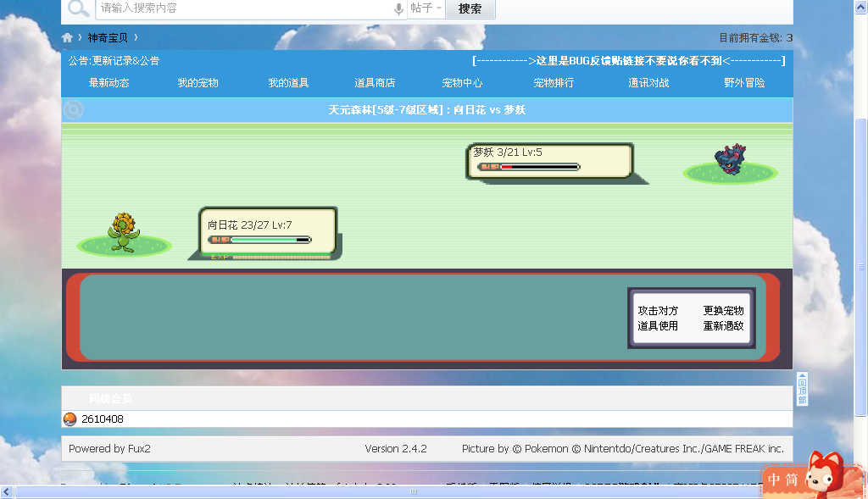Click the 简 simplified toggle in the mascot bar
Screen dimensions: 868x499
(x=793, y=480)
